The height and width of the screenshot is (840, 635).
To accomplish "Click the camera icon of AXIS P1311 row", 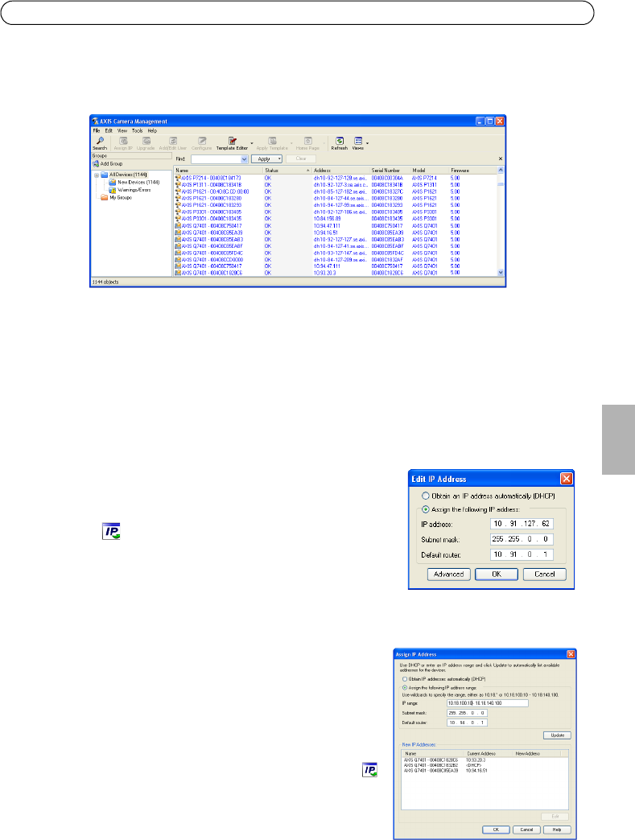I will coord(178,185).
